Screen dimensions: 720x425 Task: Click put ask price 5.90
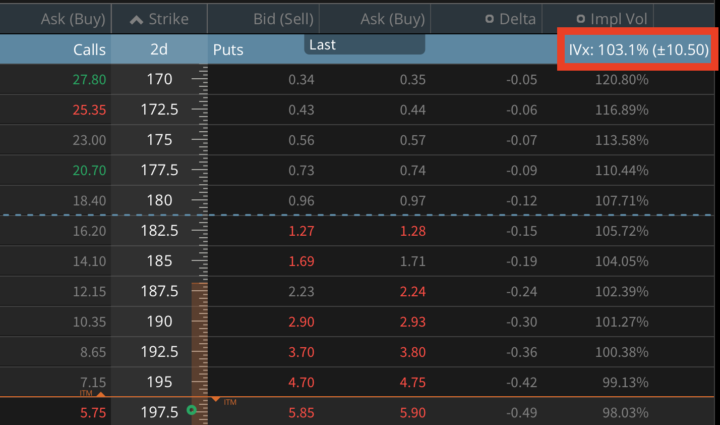[412, 413]
